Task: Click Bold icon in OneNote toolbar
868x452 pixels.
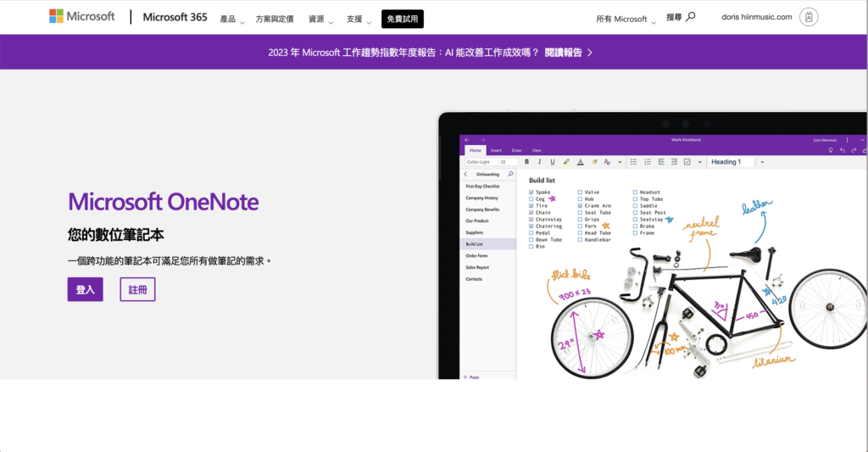Action: [x=526, y=161]
